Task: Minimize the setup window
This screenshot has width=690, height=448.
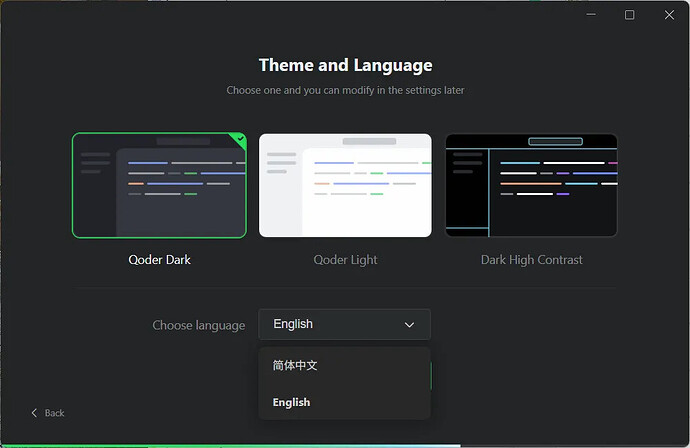Action: (x=590, y=15)
